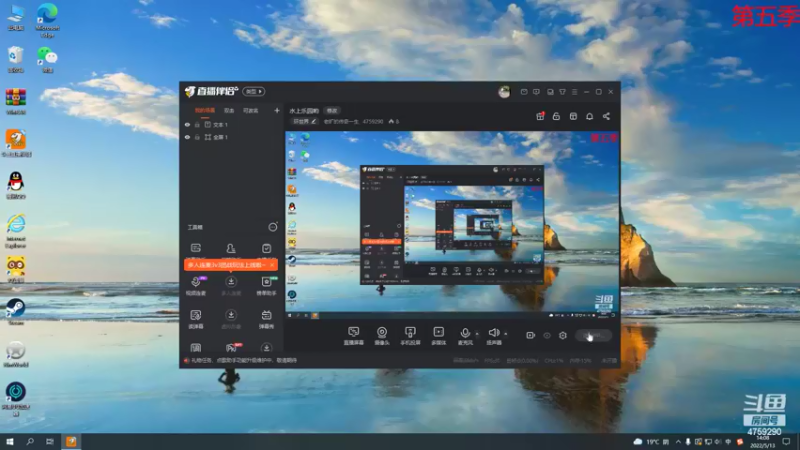The height and width of the screenshot is (450, 800).
Task: Open the person-shaped tool in the toolbox
Action: (x=231, y=248)
